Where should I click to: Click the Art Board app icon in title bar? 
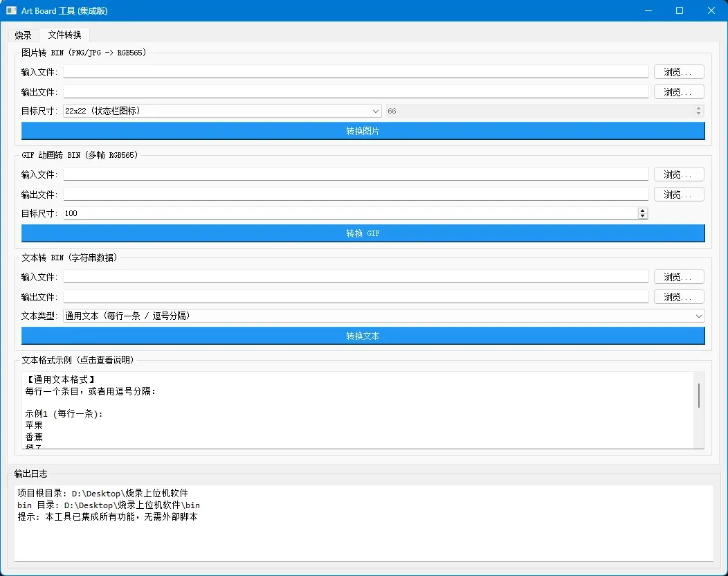point(12,10)
